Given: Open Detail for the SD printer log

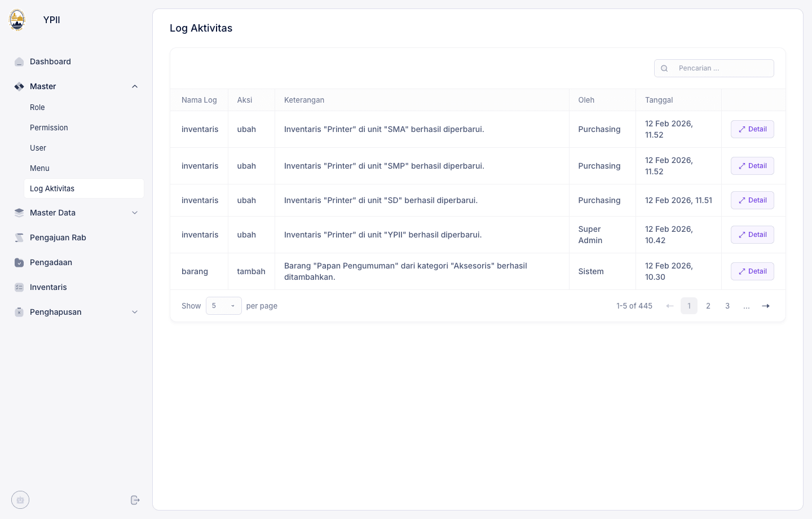Looking at the screenshot, I should tap(752, 200).
